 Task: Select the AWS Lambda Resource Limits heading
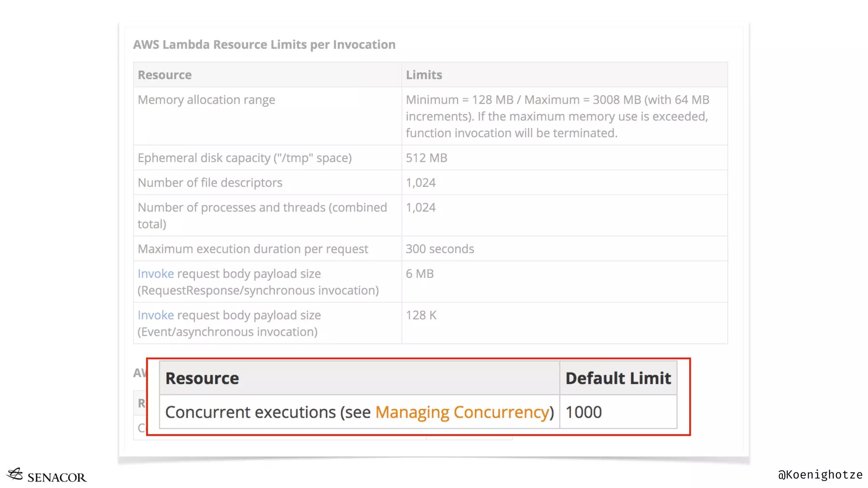click(x=264, y=44)
